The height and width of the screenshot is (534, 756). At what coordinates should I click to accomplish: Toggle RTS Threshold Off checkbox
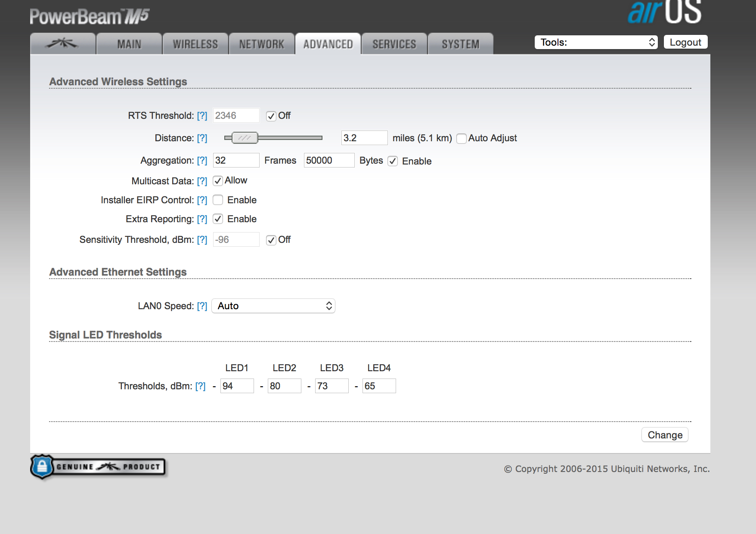pyautogui.click(x=271, y=116)
